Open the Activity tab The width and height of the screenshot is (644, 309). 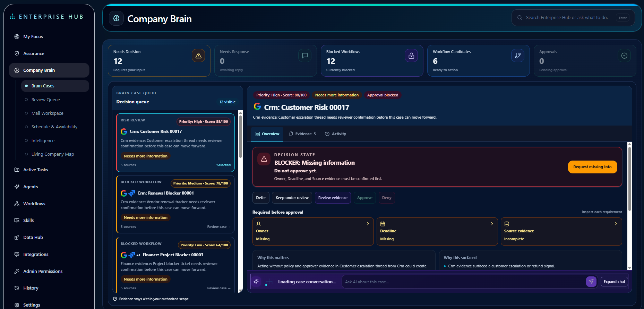pos(336,134)
